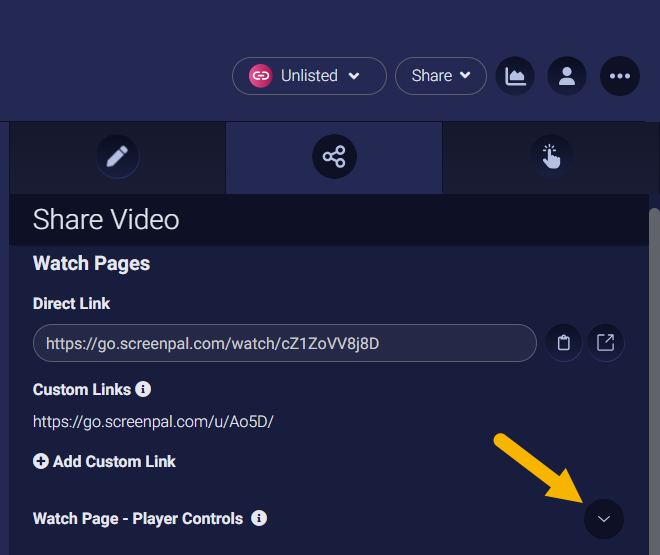
Task: Copy direct link with clipboard icon
Action: (x=563, y=343)
